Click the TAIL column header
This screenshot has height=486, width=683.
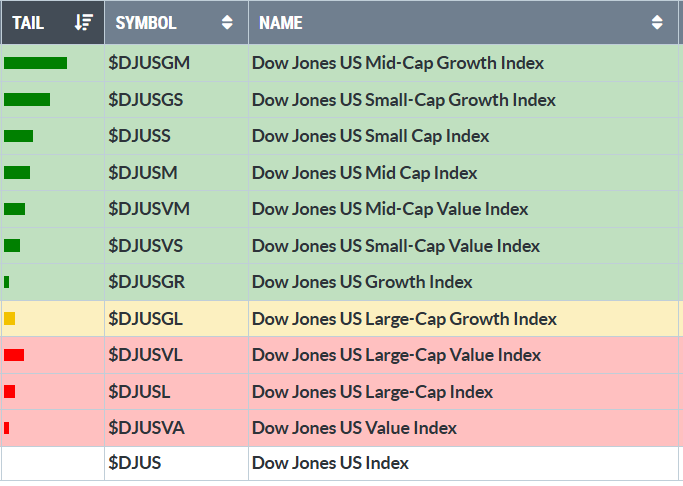pyautogui.click(x=28, y=22)
